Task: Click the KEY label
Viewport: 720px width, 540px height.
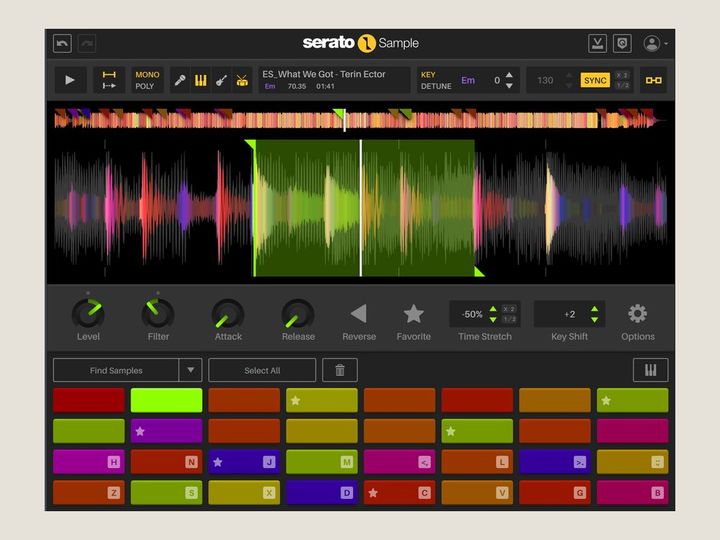Action: [x=428, y=74]
